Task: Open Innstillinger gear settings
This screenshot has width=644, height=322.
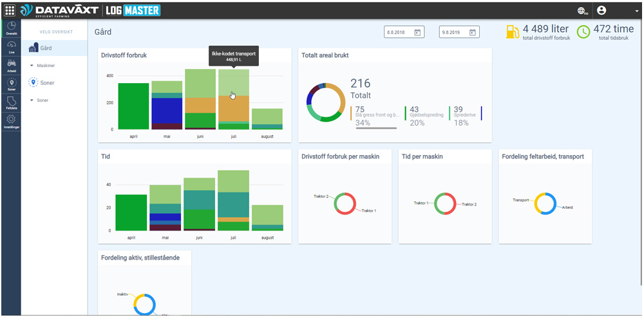Action: [11, 122]
